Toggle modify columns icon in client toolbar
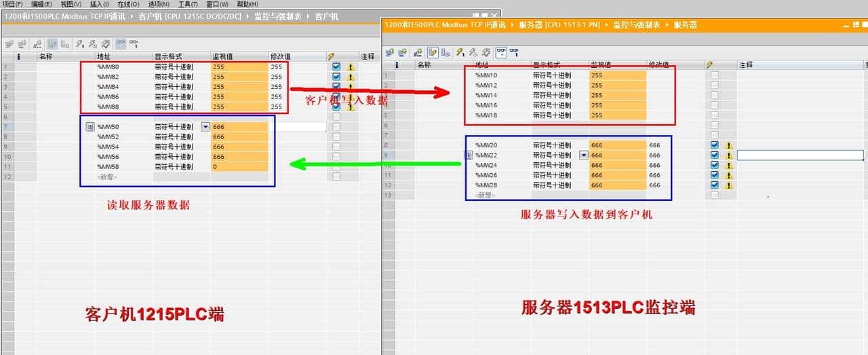The height and width of the screenshot is (355, 868). (52, 43)
